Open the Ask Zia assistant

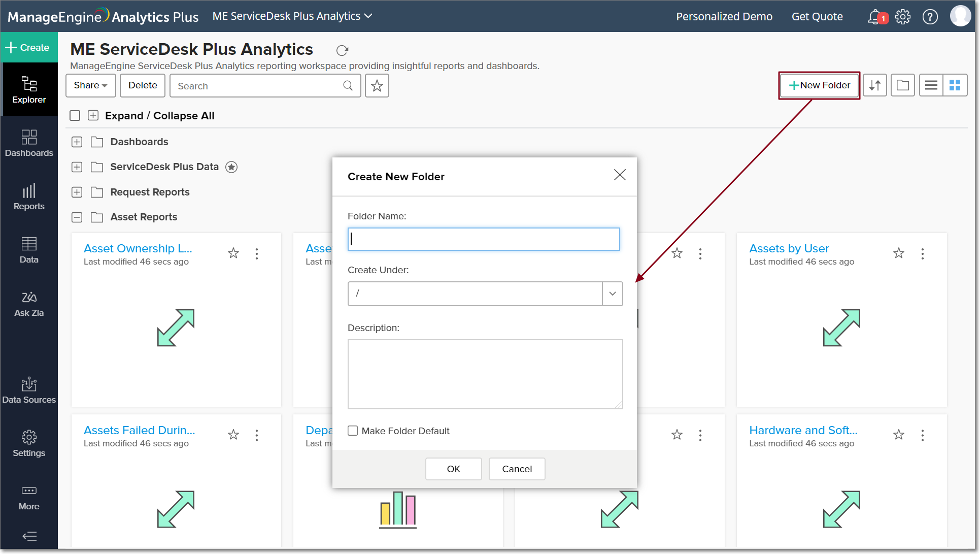coord(29,304)
